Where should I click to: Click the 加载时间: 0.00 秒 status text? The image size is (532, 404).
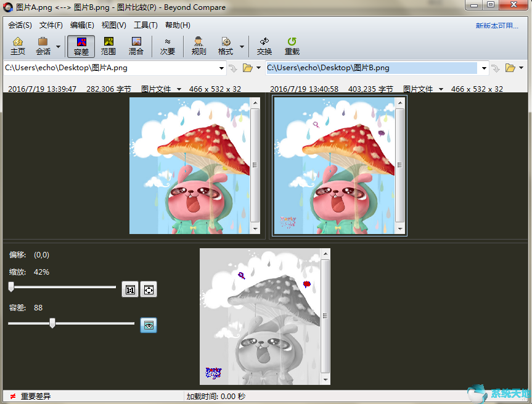click(x=216, y=396)
